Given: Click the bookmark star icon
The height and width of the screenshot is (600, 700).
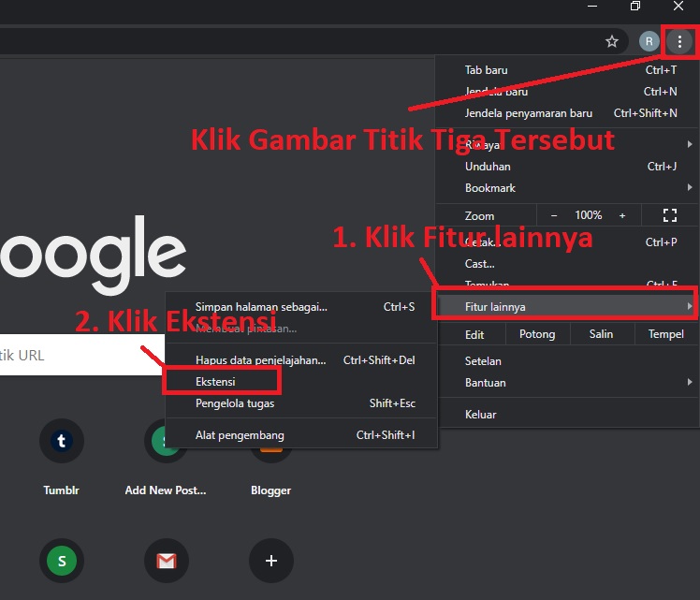Looking at the screenshot, I should (x=612, y=41).
